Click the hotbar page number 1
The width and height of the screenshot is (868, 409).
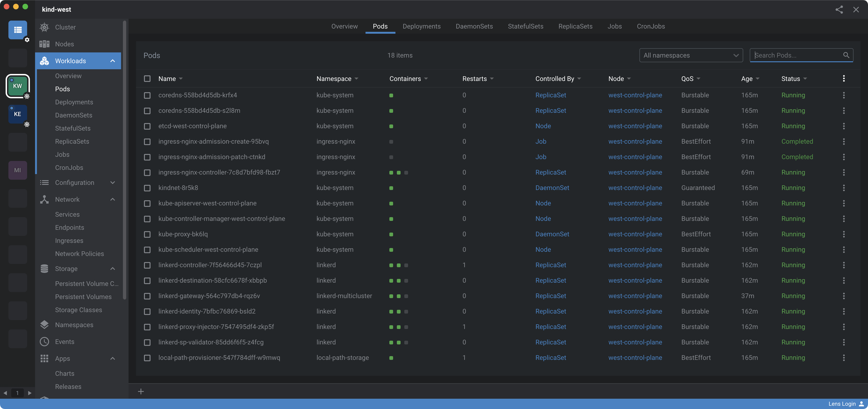coord(18,393)
